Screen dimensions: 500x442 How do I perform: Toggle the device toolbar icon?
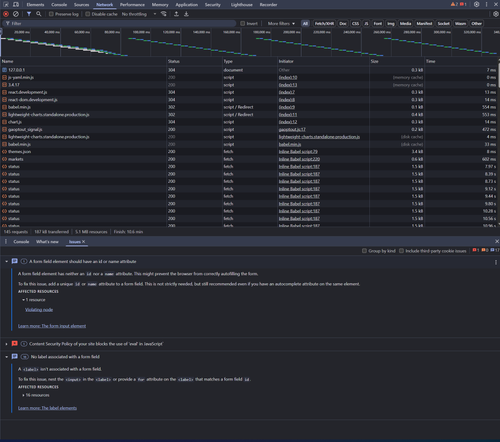pyautogui.click(x=16, y=4)
